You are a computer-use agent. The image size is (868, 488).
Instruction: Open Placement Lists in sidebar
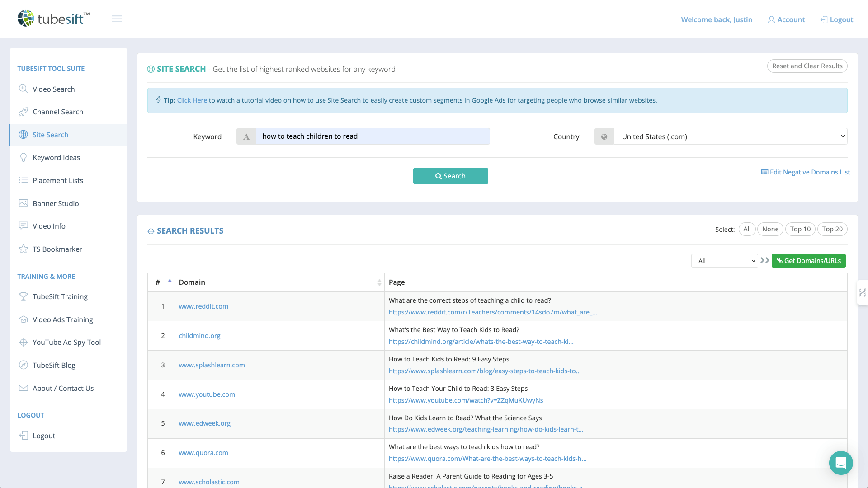click(58, 180)
